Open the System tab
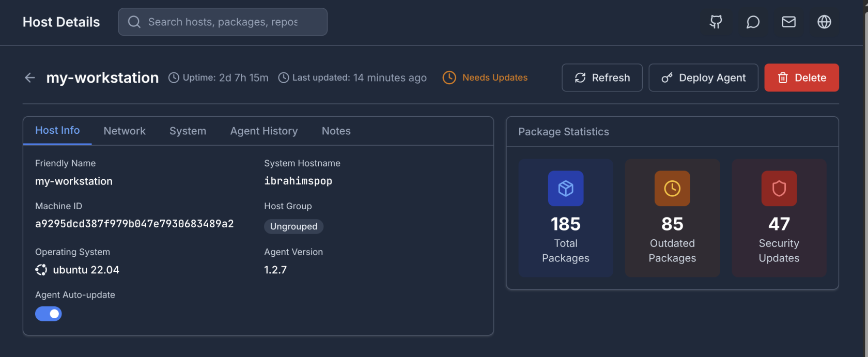The image size is (868, 357). (x=188, y=131)
